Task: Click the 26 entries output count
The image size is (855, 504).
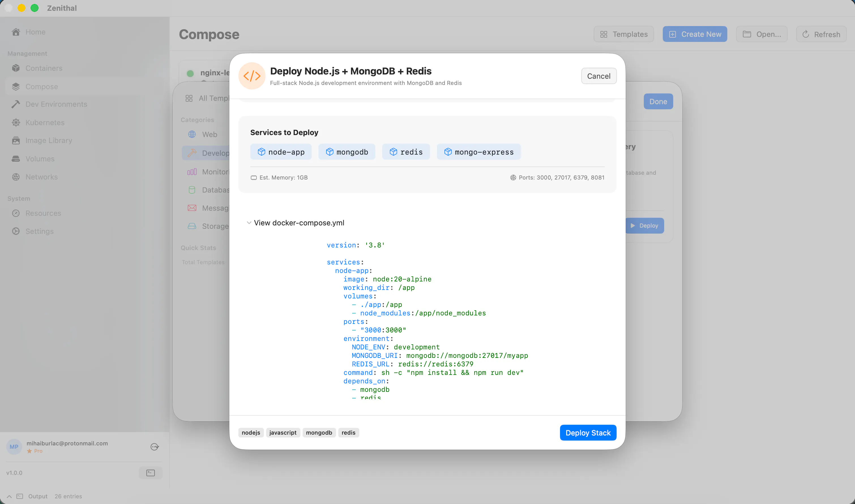Action: 68,496
